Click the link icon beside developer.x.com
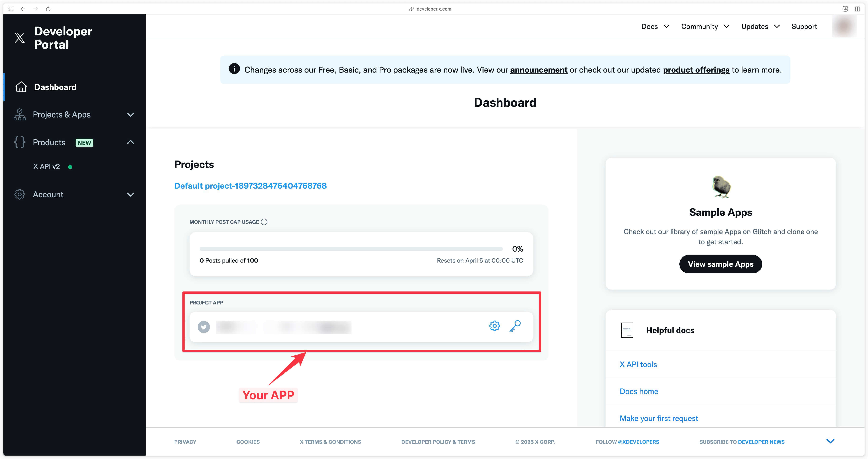Viewport: 868px width, 459px height. click(x=411, y=9)
